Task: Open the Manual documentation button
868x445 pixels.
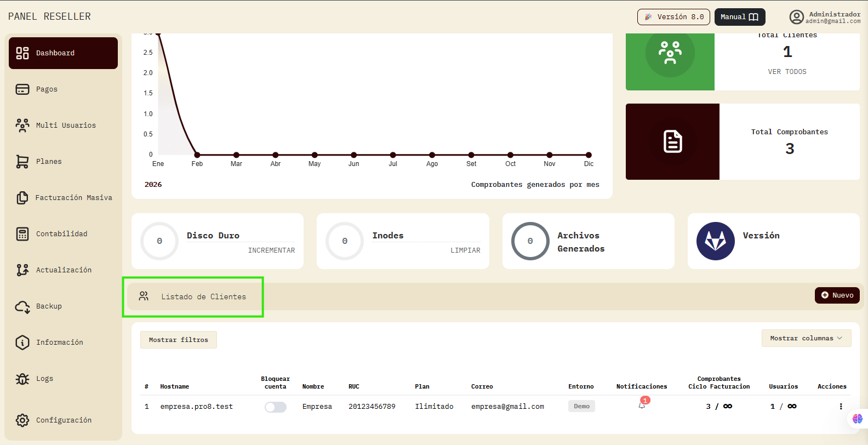Action: point(739,17)
